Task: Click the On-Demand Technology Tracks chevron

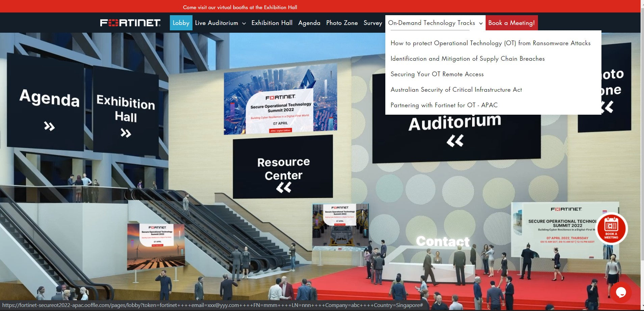Action: click(x=481, y=23)
